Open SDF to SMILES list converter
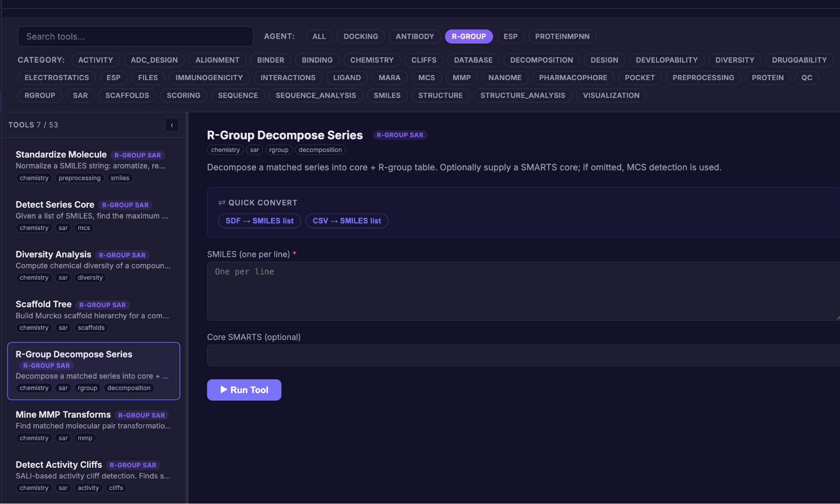Image resolution: width=840 pixels, height=504 pixels. point(259,221)
